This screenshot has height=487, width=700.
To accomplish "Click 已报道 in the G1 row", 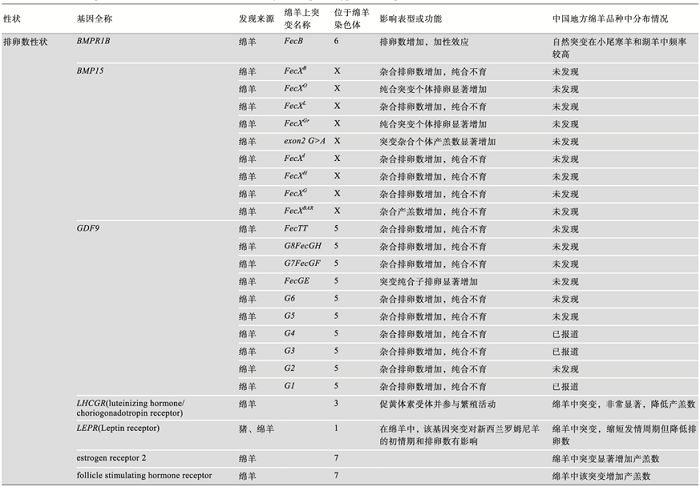I will point(565,387).
